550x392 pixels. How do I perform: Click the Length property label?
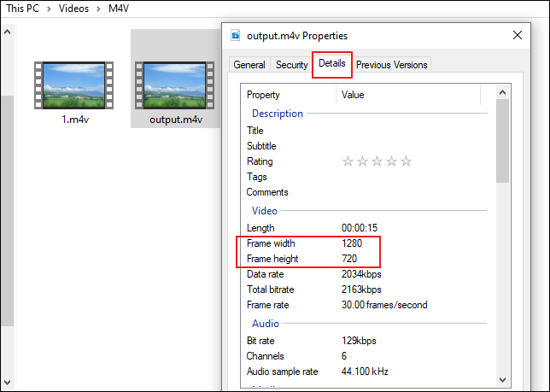tap(260, 228)
